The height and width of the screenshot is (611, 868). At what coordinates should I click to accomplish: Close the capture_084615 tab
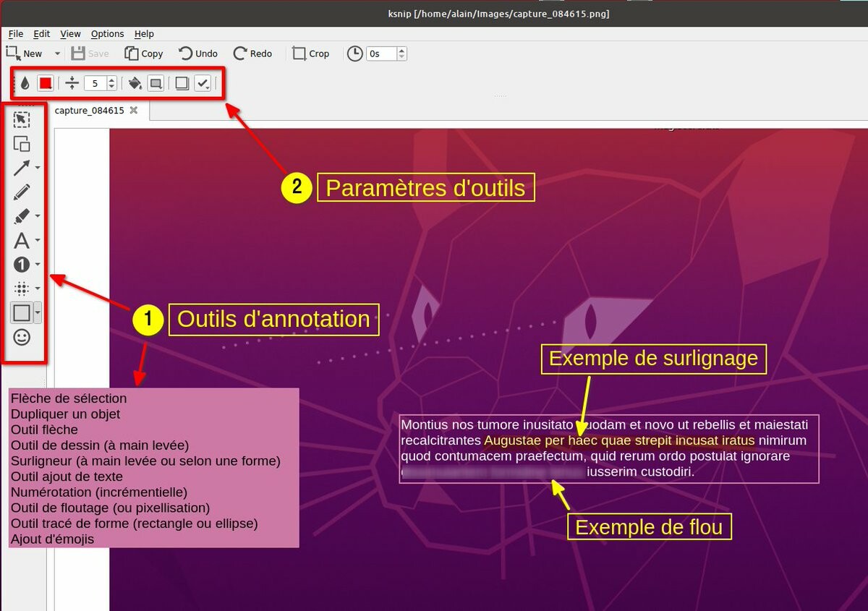point(132,111)
